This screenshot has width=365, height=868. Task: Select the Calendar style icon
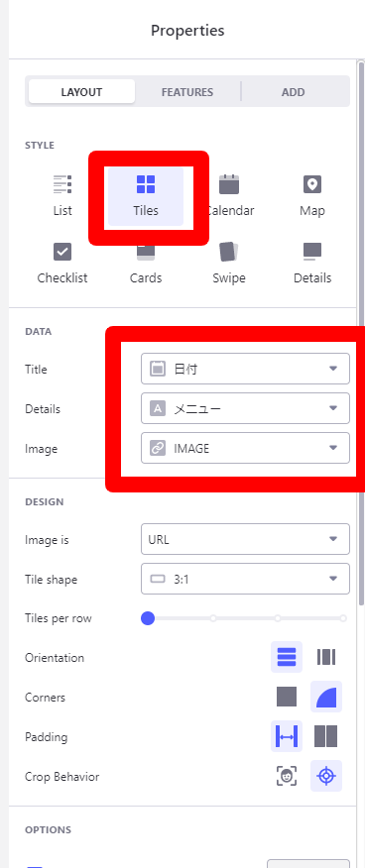point(229,196)
